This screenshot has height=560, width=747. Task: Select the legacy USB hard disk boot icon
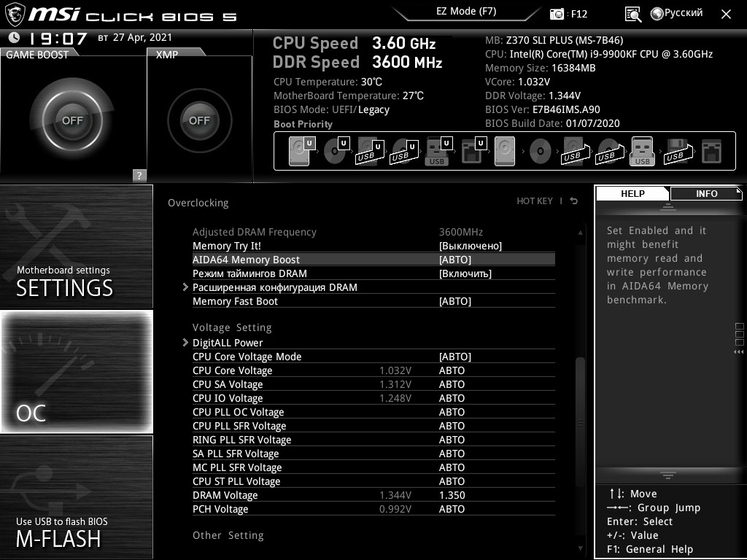[x=575, y=151]
